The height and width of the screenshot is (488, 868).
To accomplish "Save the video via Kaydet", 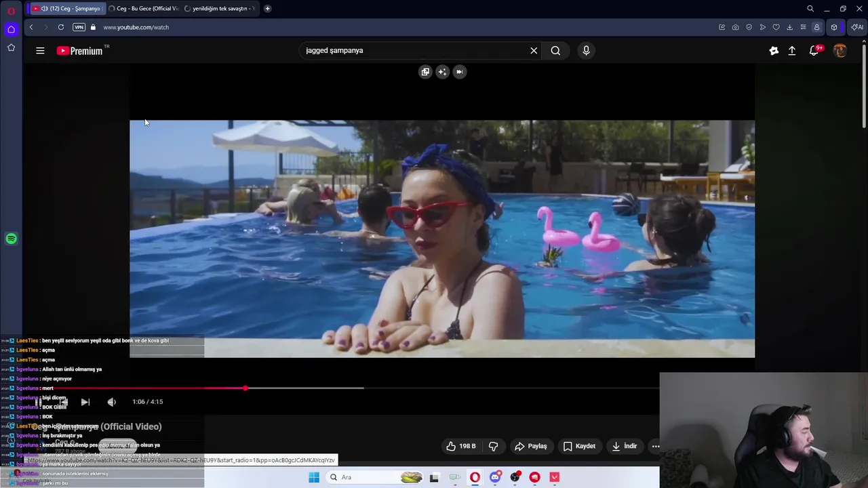I will click(579, 446).
